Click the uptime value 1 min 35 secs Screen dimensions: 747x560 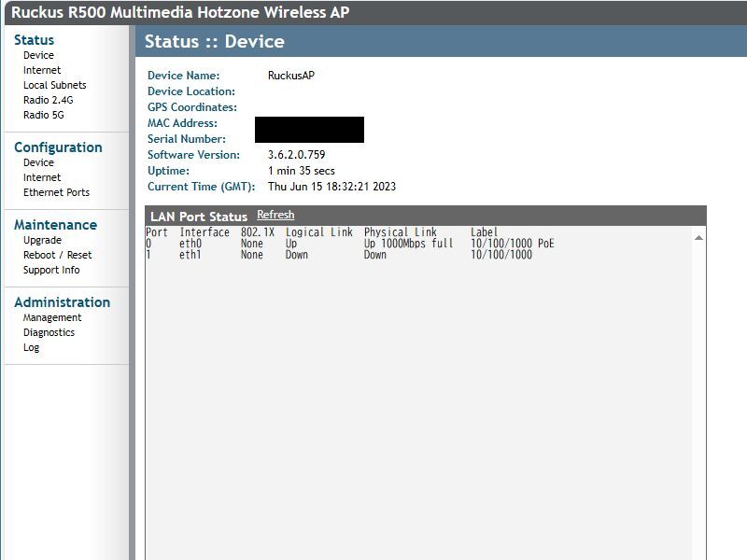click(301, 171)
